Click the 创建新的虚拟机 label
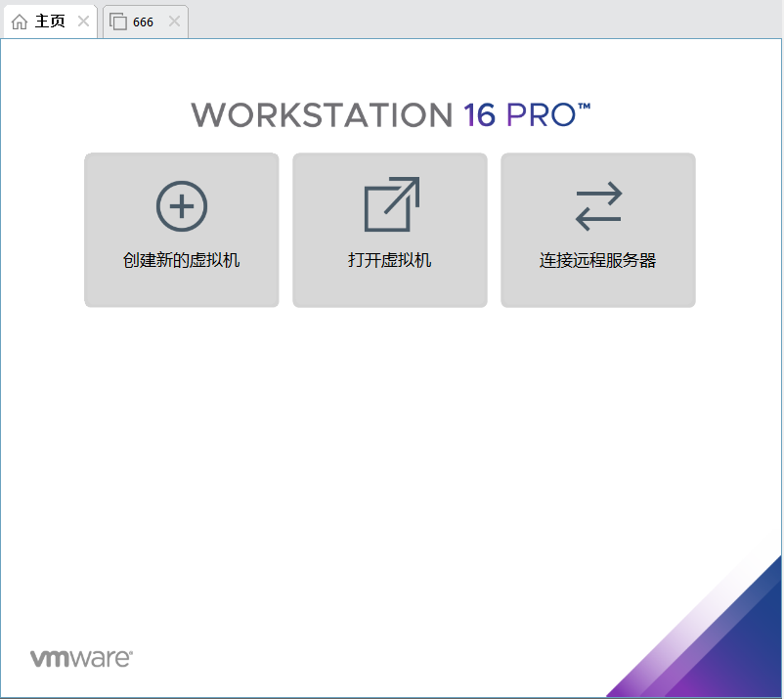784x699 pixels. [182, 260]
